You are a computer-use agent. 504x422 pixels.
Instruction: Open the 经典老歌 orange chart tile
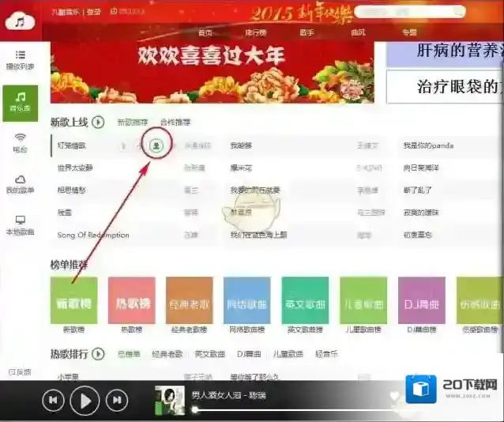pos(190,300)
